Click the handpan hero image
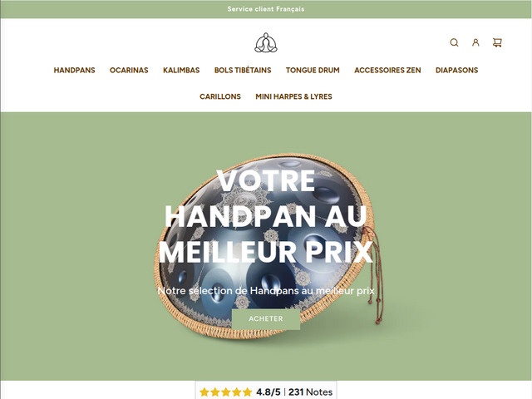The height and width of the screenshot is (399, 532). [x=268, y=248]
